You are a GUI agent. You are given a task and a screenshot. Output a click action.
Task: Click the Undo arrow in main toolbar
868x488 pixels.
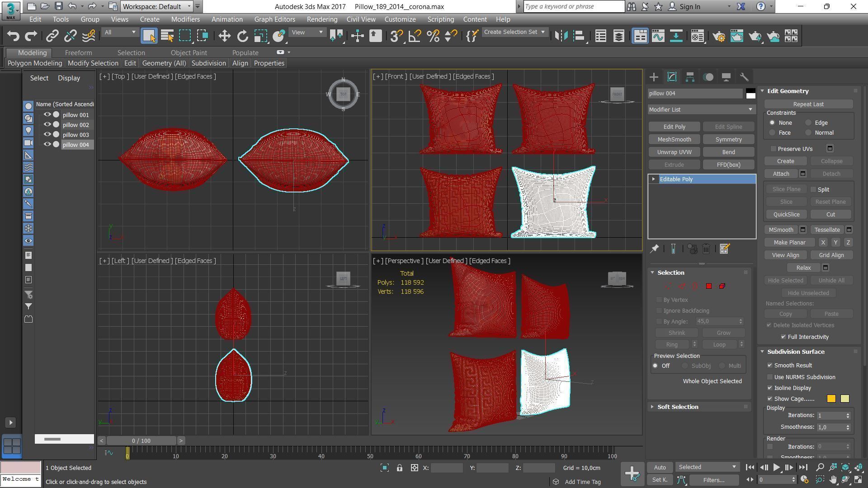(x=13, y=36)
